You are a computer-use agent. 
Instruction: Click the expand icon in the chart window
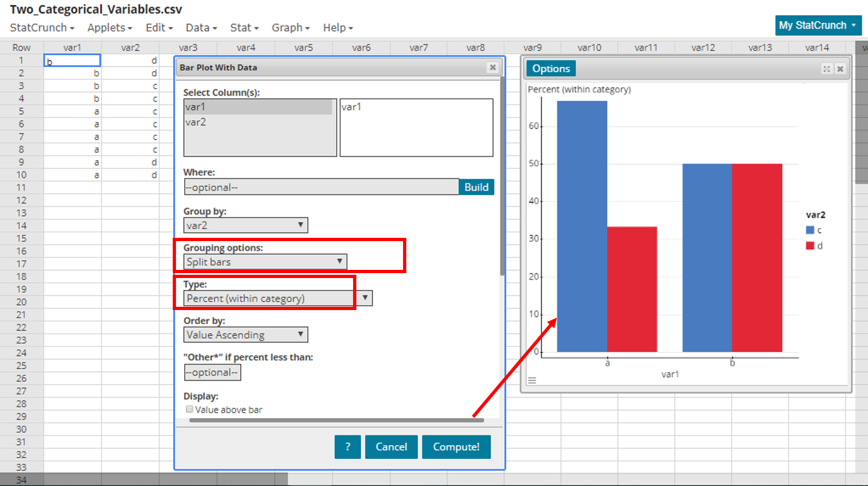826,69
